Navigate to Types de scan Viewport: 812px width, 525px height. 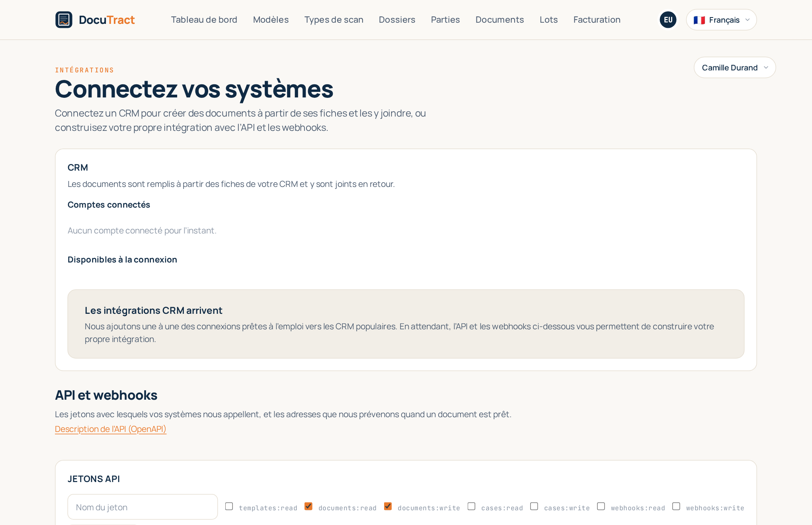[334, 19]
